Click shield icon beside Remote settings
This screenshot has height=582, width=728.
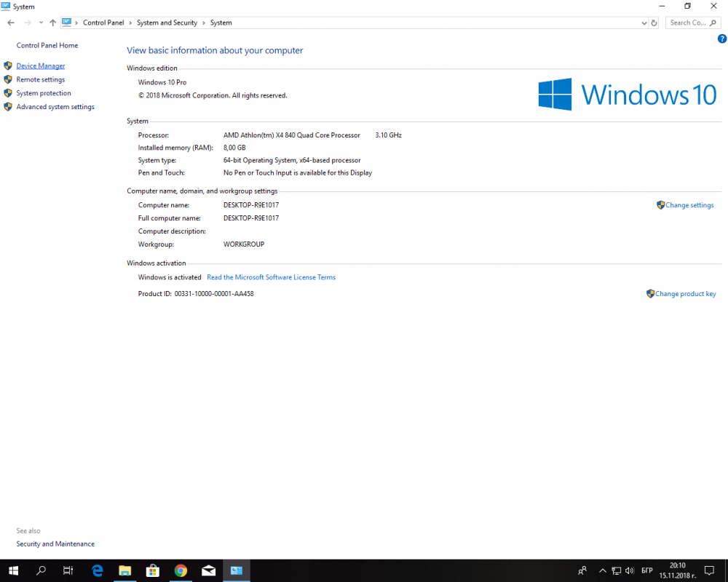(x=8, y=79)
